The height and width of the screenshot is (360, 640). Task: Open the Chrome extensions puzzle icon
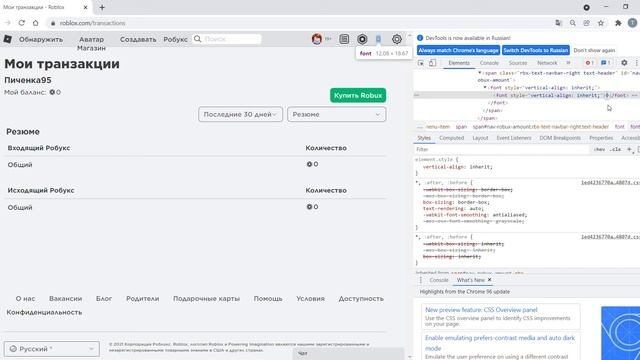point(618,23)
